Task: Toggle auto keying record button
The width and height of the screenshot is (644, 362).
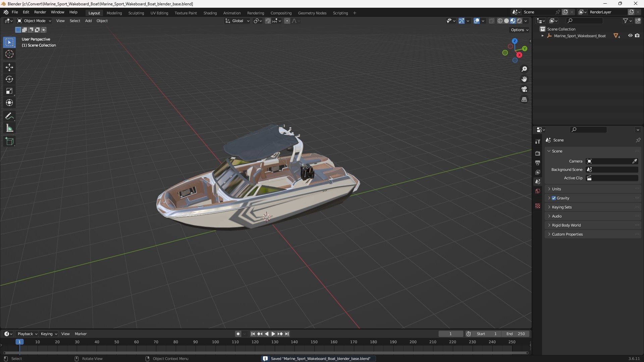Action: click(238, 334)
